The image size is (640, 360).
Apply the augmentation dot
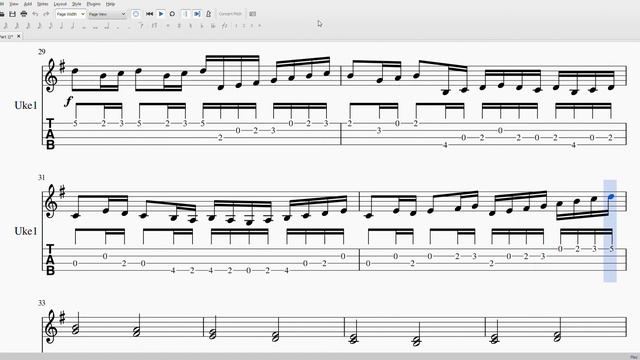click(118, 27)
